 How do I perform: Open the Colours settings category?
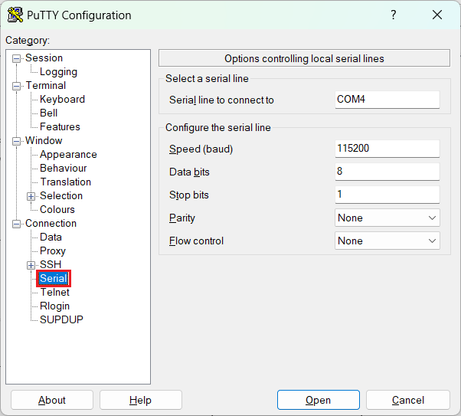tap(57, 209)
